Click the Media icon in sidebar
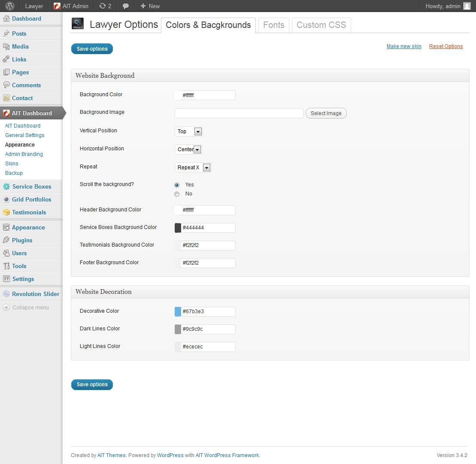The image size is (476, 464). pyautogui.click(x=6, y=46)
